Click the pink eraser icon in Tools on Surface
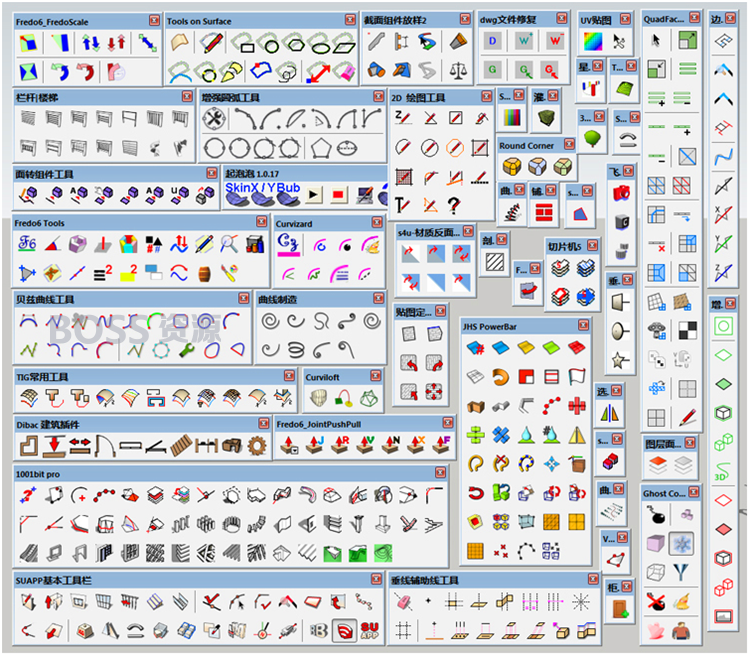Viewport: 750px width, 656px height. coord(344,72)
